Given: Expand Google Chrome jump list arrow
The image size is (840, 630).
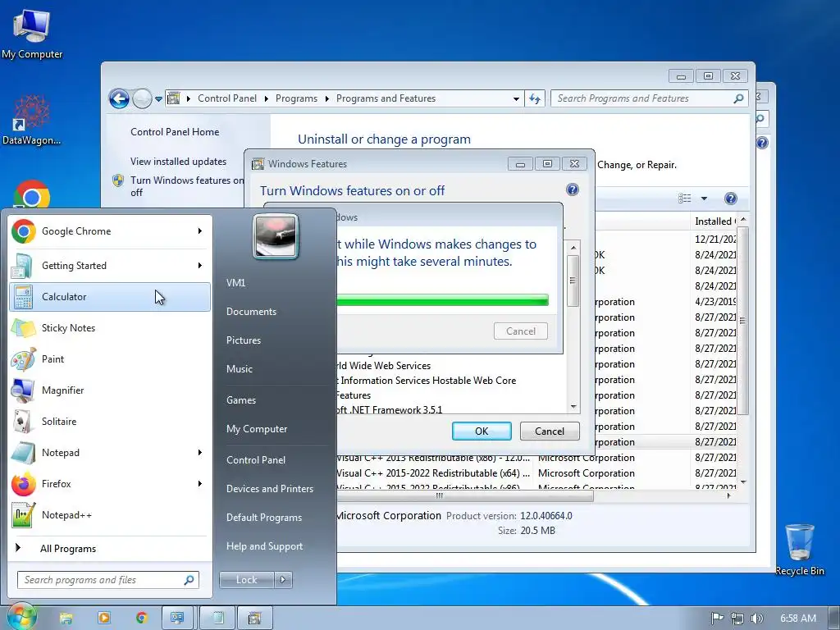Looking at the screenshot, I should click(200, 231).
